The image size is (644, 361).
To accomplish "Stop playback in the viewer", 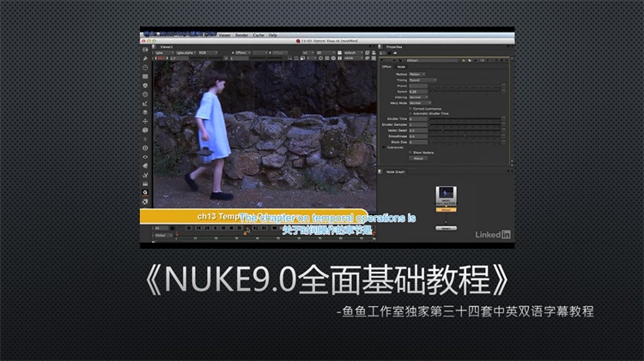I will pyautogui.click(x=231, y=228).
